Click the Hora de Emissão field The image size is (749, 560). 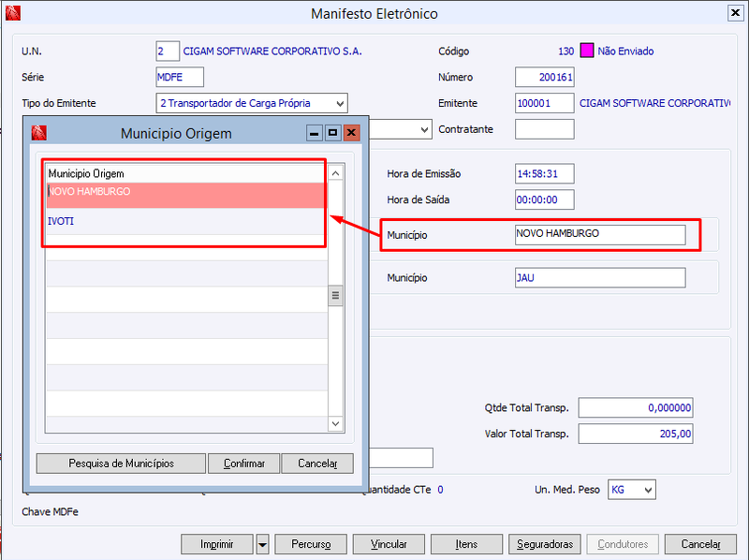pos(545,174)
